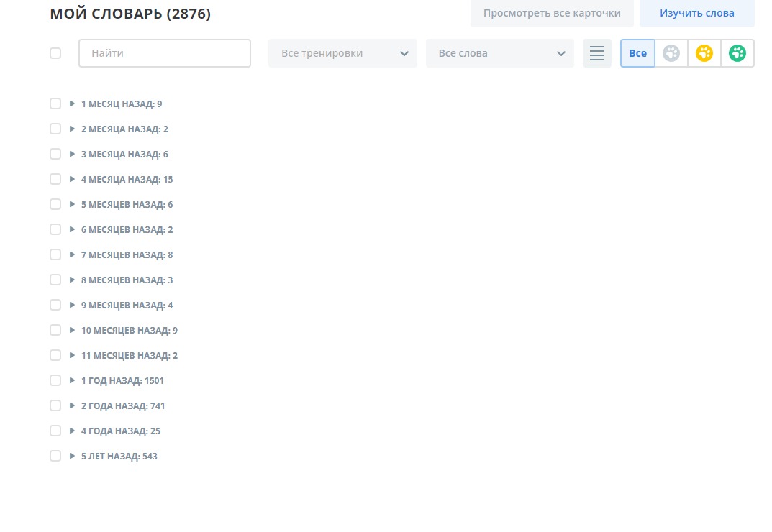Select the 'Все' filter tab
The width and height of the screenshot is (772, 532).
click(x=637, y=53)
